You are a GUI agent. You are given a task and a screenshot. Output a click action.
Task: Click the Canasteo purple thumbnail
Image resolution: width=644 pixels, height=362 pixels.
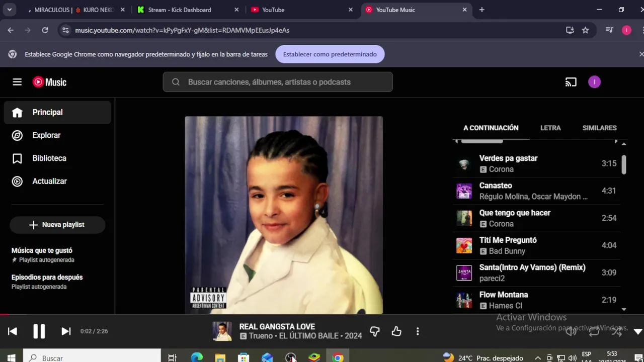click(x=464, y=191)
